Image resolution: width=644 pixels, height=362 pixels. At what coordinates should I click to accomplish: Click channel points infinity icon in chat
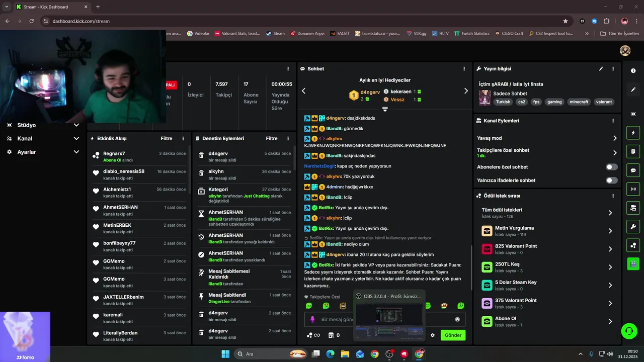point(313,335)
